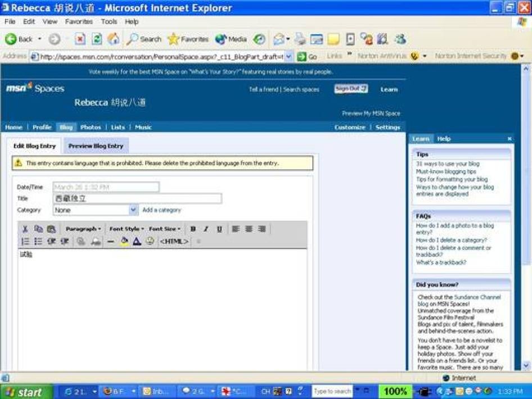Viewport: 532px width, 399px height.
Task: Switch to Preview Blog Entry tab
Action: click(96, 146)
